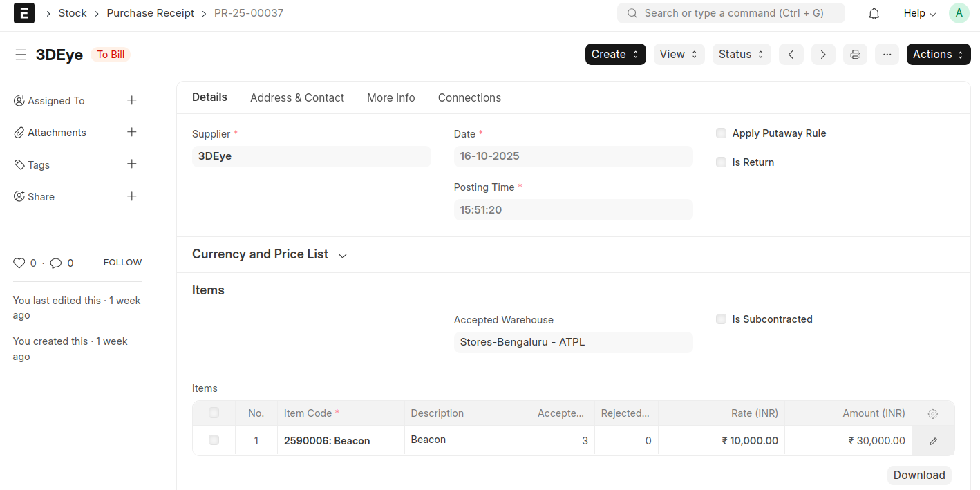Add an attachment with plus icon
The image size is (980, 490).
pyautogui.click(x=132, y=132)
